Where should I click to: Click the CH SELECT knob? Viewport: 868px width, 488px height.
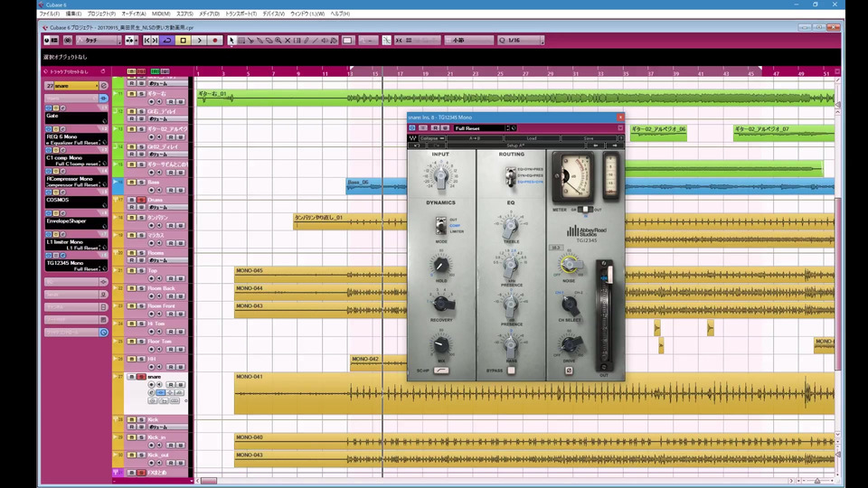(569, 305)
